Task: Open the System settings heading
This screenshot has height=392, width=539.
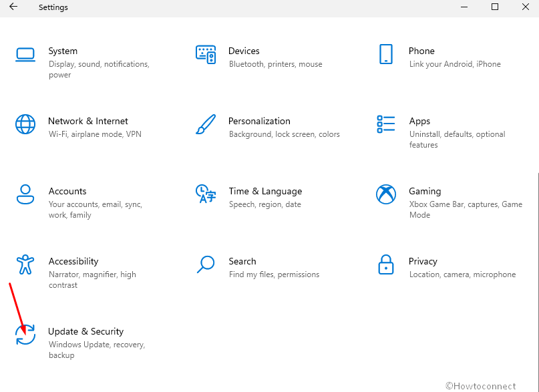Action: click(63, 51)
